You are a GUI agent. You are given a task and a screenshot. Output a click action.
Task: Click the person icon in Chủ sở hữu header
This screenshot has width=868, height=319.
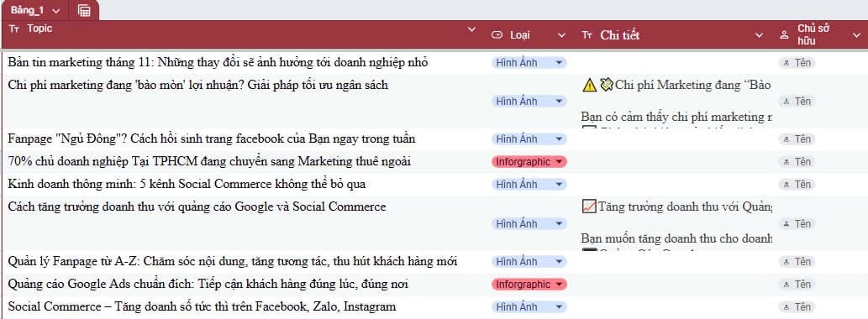[784, 35]
